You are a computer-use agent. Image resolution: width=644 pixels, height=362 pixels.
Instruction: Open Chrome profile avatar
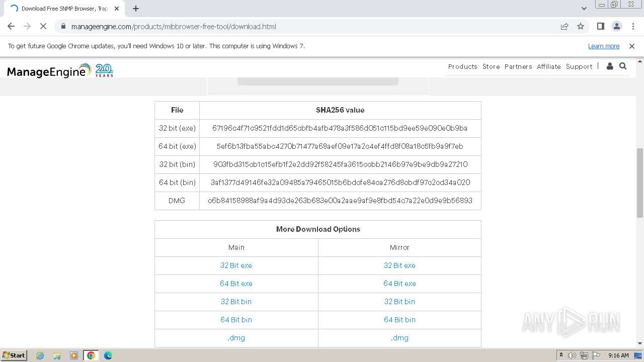coord(616,26)
